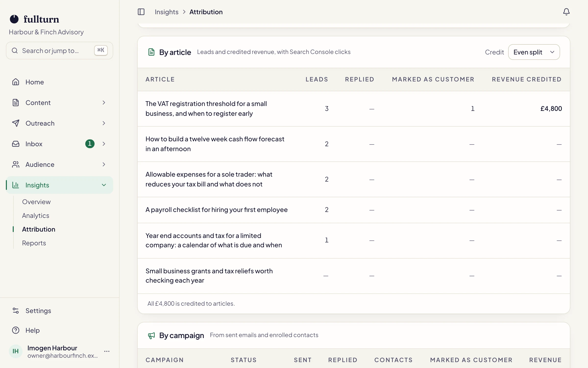Click the Audience people icon
Viewport: 588px width, 368px height.
16,164
